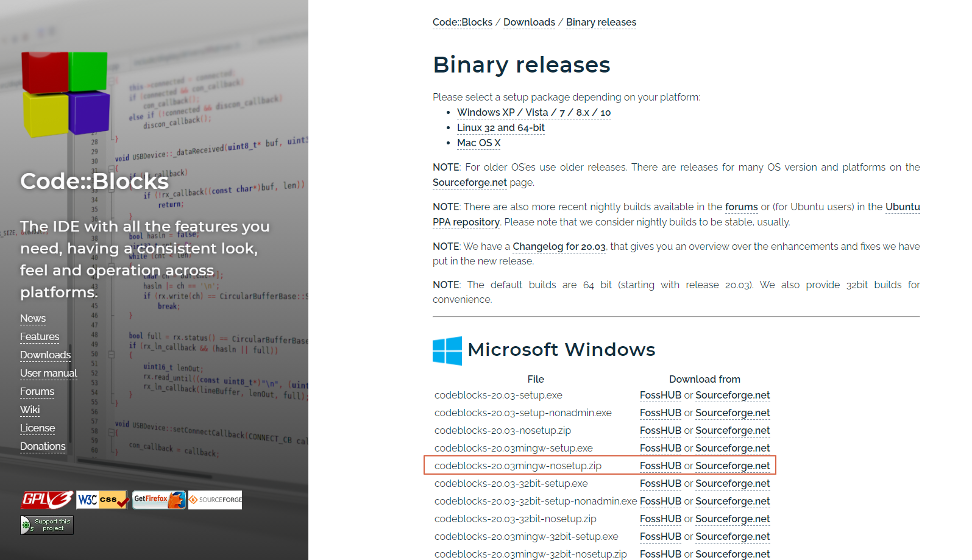Download codeblocks-20.03-setup-nonadmin.exe from Sourceforge.net
Image resolution: width=972 pixels, height=560 pixels.
(733, 413)
